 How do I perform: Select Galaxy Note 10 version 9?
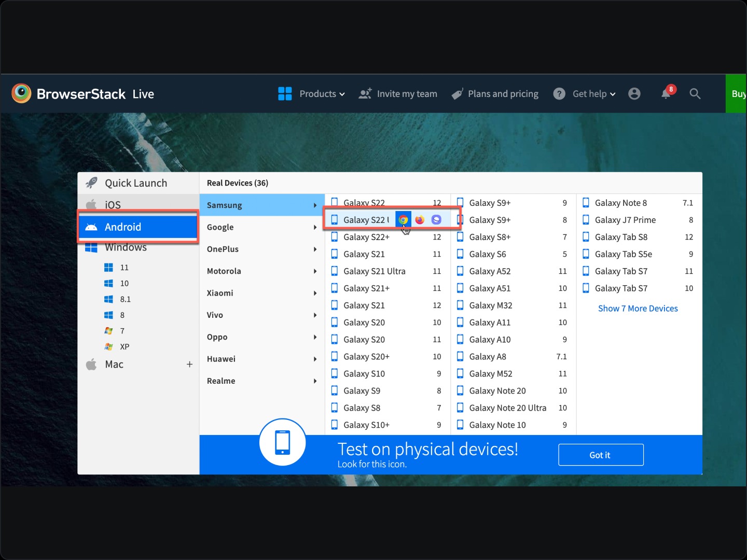click(x=513, y=425)
